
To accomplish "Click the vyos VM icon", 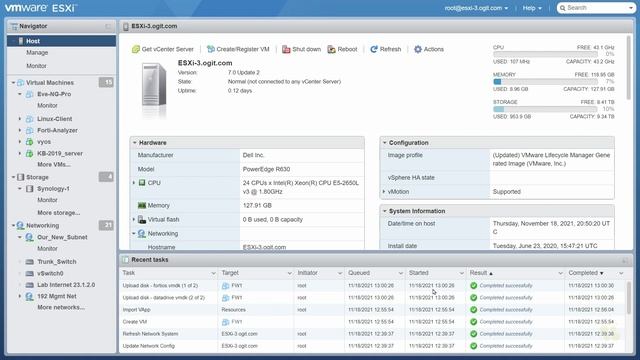I will tap(29, 142).
